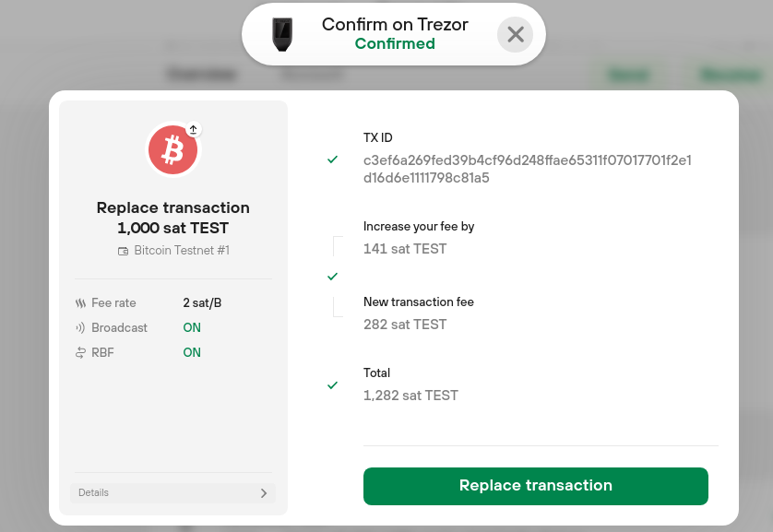The height and width of the screenshot is (532, 773).
Task: Click the green checkmark next to Total
Action: [332, 384]
